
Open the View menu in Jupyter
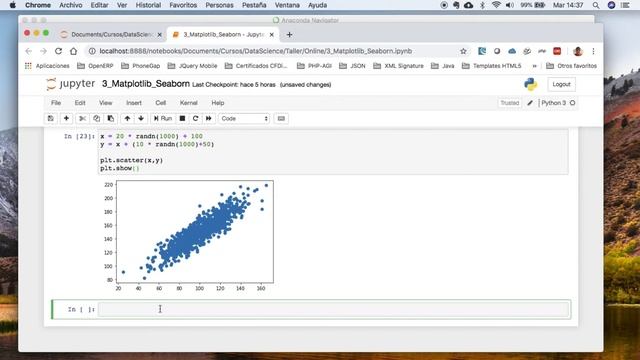[x=105, y=103]
